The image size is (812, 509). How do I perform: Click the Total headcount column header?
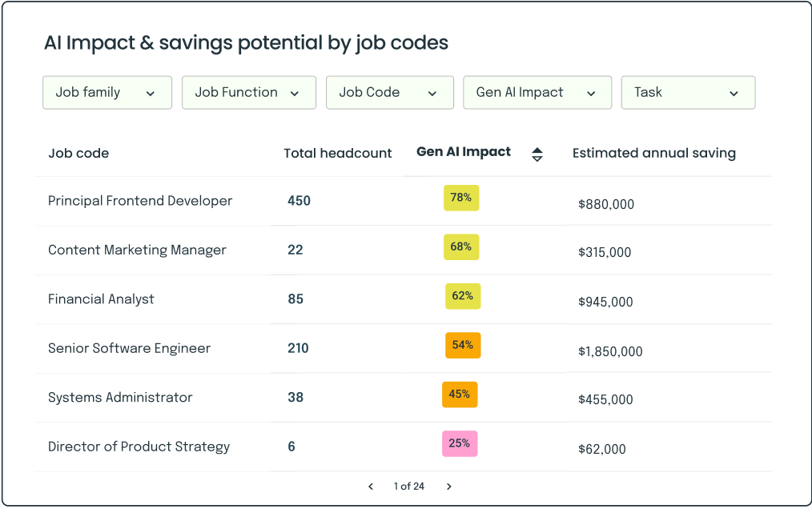pos(337,154)
